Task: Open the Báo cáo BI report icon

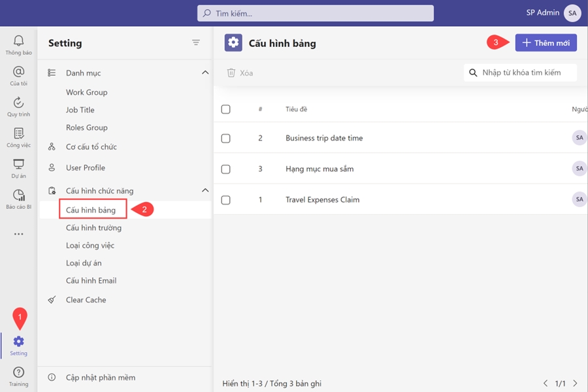Action: (x=18, y=195)
